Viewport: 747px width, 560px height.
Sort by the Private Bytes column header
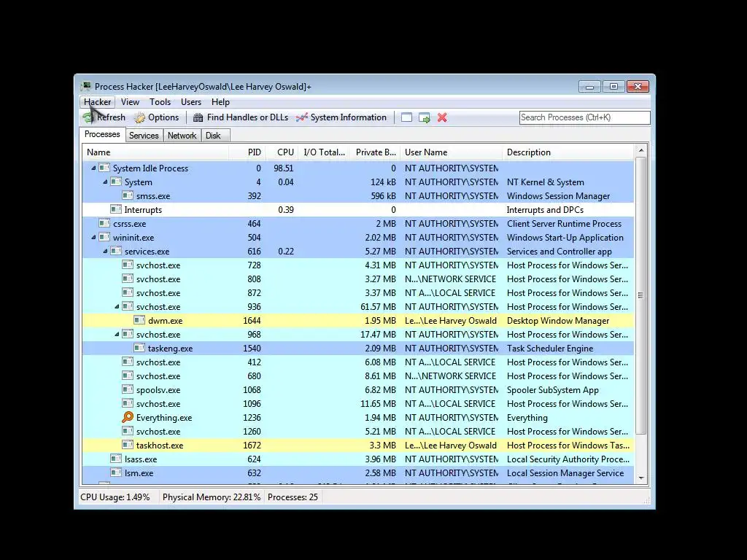tap(376, 152)
